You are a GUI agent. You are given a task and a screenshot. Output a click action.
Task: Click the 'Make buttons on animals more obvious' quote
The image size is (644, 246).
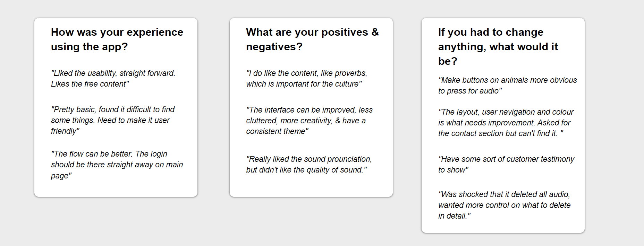point(507,85)
